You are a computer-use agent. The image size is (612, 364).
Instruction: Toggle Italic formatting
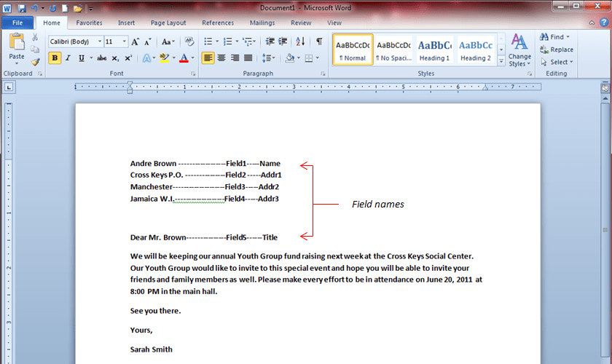(x=68, y=58)
